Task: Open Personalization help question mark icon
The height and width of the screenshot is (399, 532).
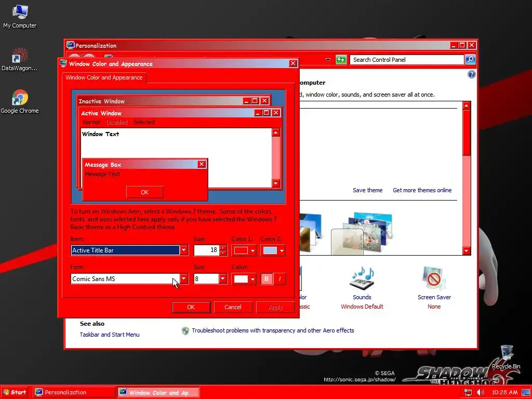Action: coord(471,75)
